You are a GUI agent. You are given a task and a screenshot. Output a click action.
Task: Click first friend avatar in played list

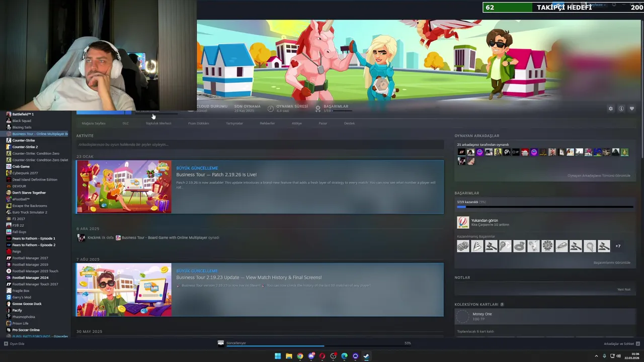pos(461,152)
